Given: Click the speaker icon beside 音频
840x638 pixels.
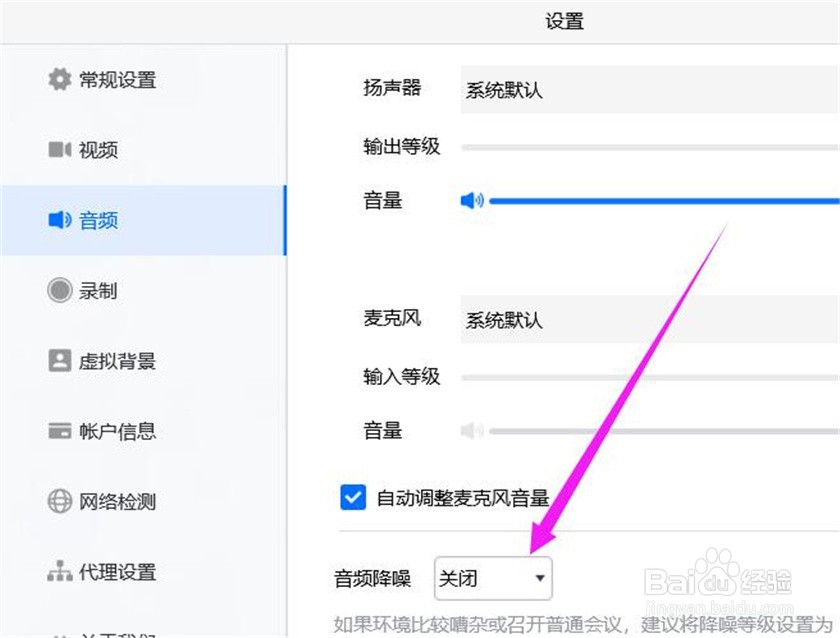Looking at the screenshot, I should pyautogui.click(x=59, y=220).
